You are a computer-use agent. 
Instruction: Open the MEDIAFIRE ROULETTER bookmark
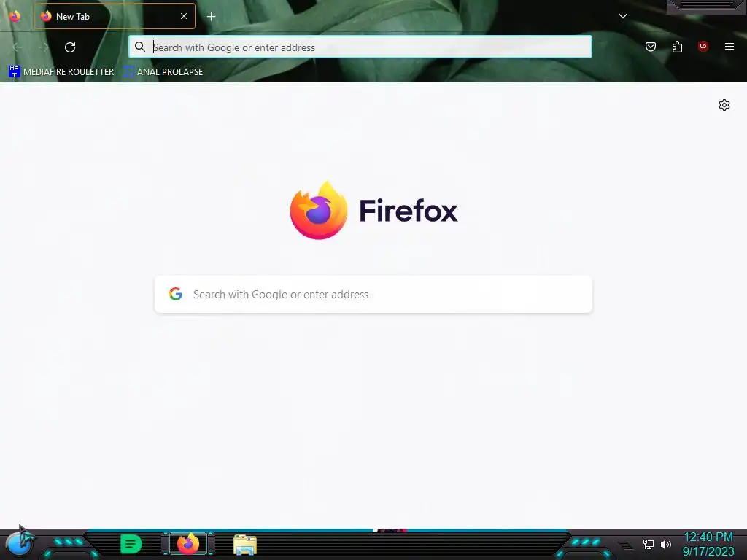pos(61,72)
